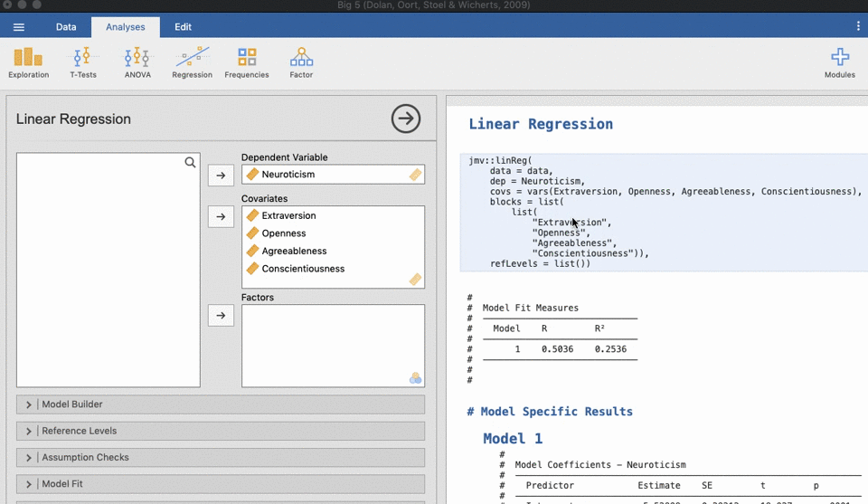
Task: Open the vertical dots options menu
Action: point(858,26)
